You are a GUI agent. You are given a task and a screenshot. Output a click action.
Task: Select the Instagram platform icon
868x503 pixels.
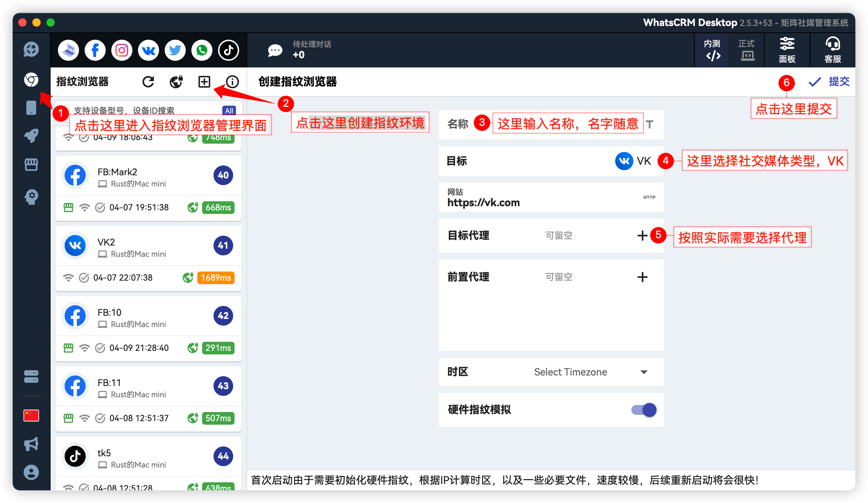tap(122, 50)
